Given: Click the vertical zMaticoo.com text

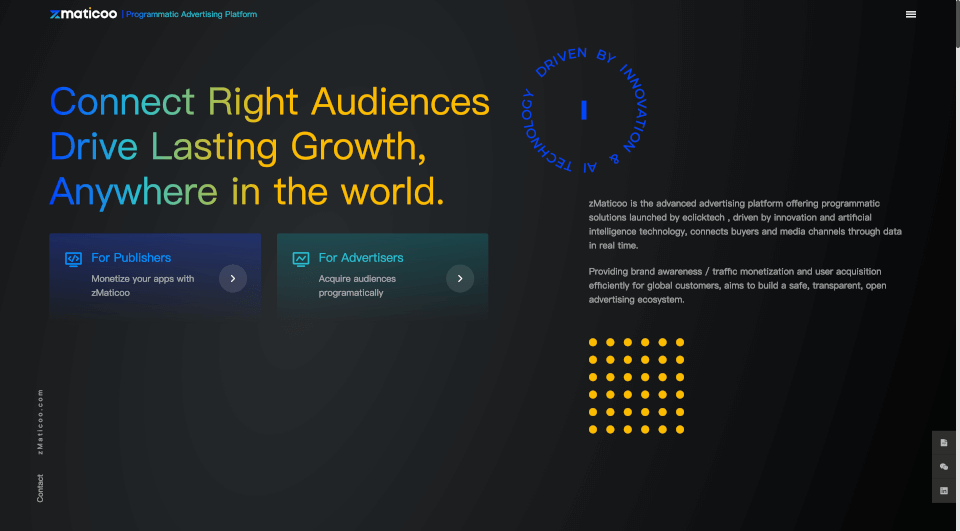Looking at the screenshot, I should [x=40, y=421].
